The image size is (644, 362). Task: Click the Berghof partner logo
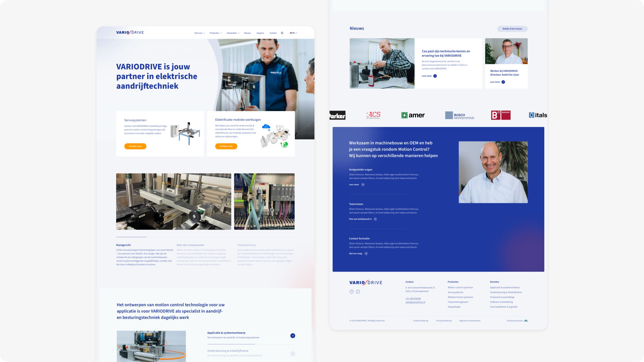pos(501,115)
